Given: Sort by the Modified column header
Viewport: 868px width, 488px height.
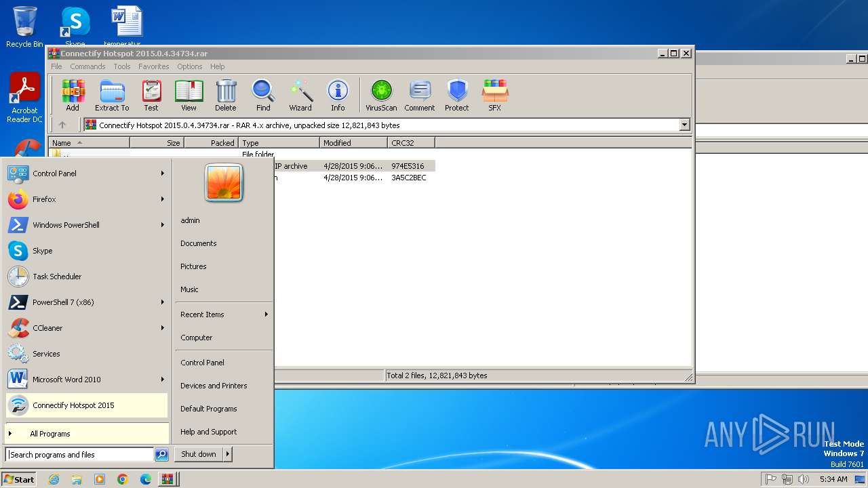Looking at the screenshot, I should coord(353,143).
